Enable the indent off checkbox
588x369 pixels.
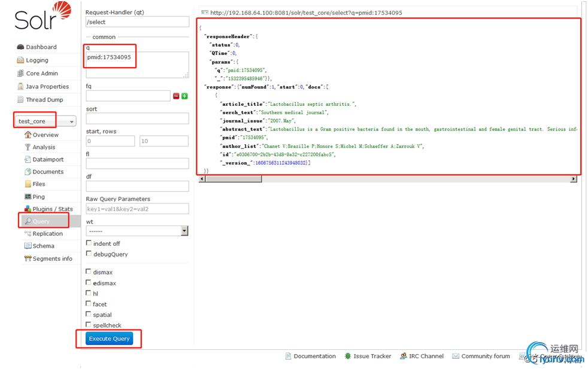(89, 243)
